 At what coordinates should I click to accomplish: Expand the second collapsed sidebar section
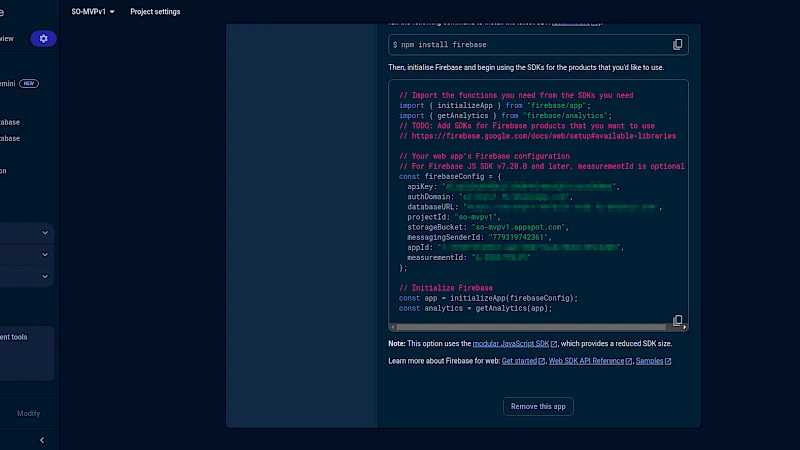point(45,255)
